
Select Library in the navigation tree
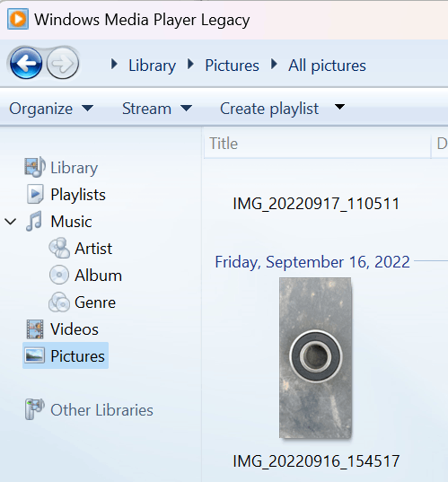[x=75, y=168]
